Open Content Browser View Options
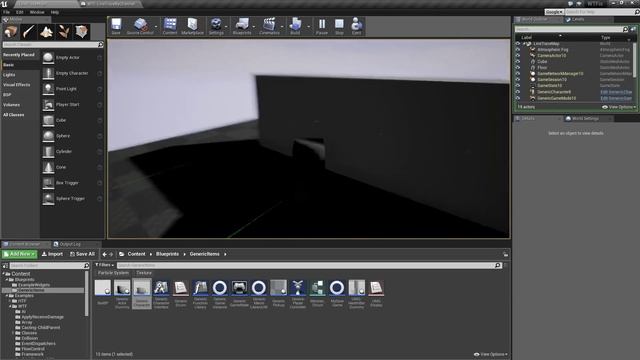Image resolution: width=640 pixels, height=360 pixels. click(491, 354)
